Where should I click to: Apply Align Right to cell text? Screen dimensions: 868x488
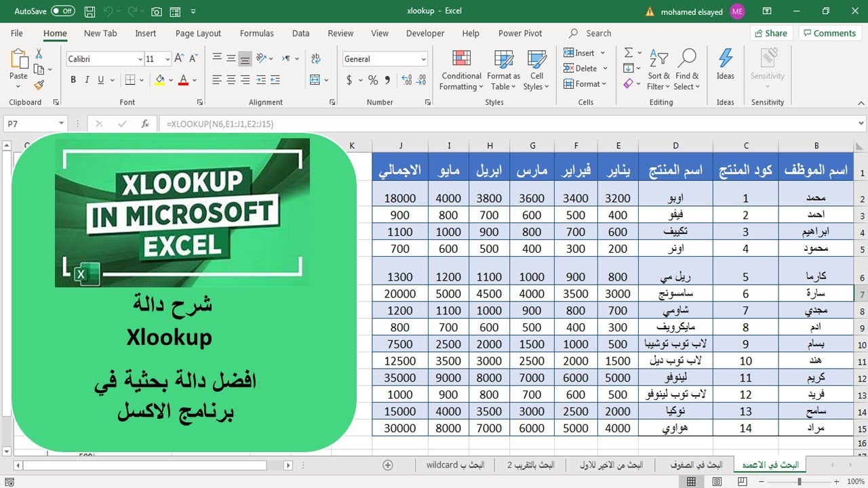(x=245, y=80)
